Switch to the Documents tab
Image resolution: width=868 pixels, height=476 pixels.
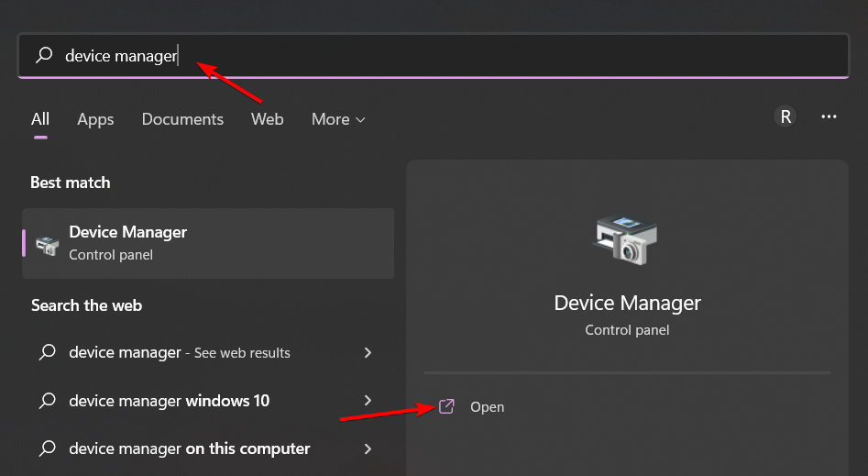[x=182, y=119]
